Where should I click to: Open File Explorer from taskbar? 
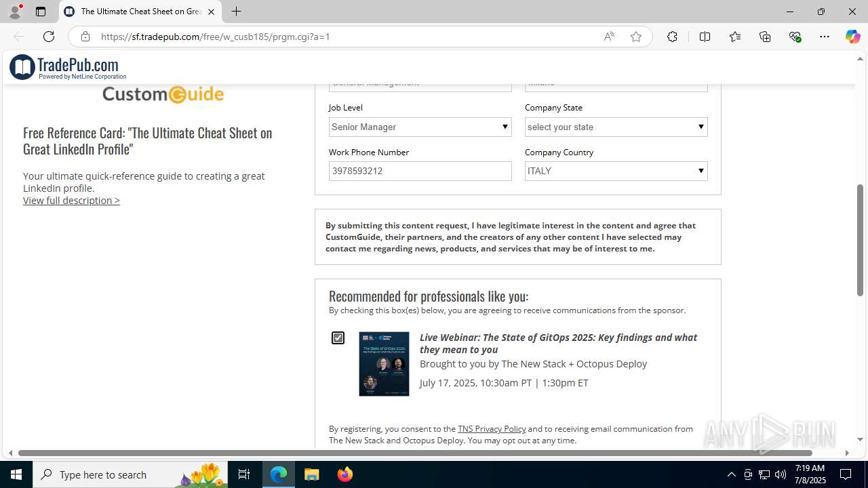pos(311,474)
